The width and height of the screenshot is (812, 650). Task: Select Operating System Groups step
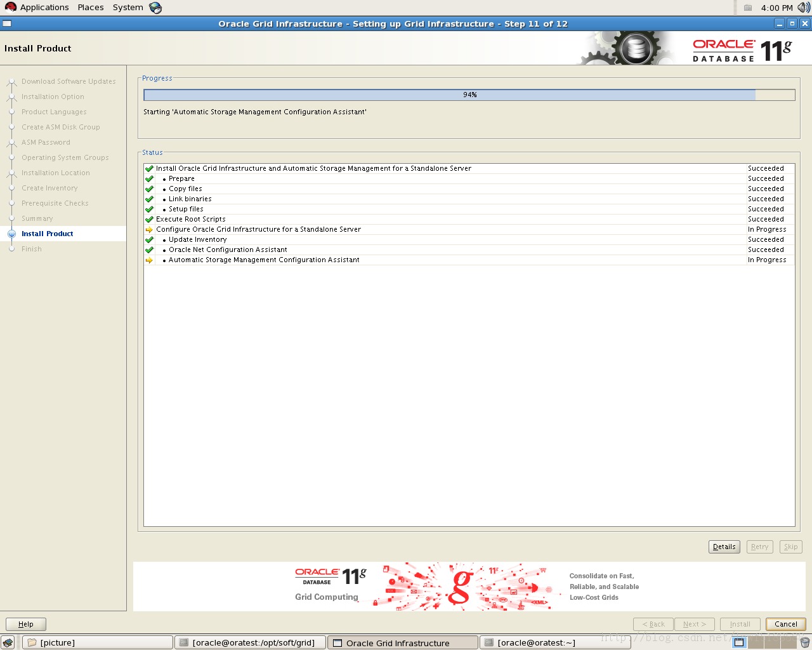pos(65,157)
